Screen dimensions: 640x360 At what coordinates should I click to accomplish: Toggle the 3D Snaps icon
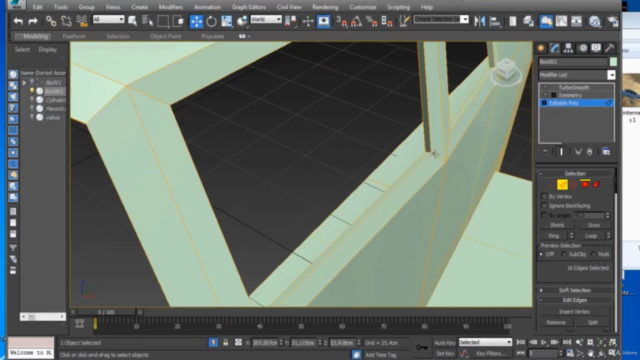click(341, 21)
